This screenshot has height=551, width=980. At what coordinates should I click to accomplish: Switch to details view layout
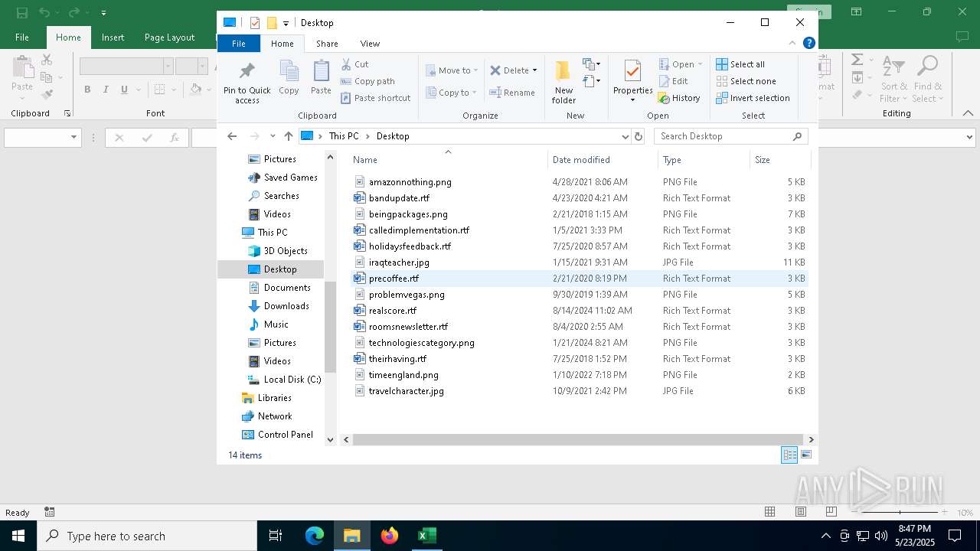click(x=789, y=455)
